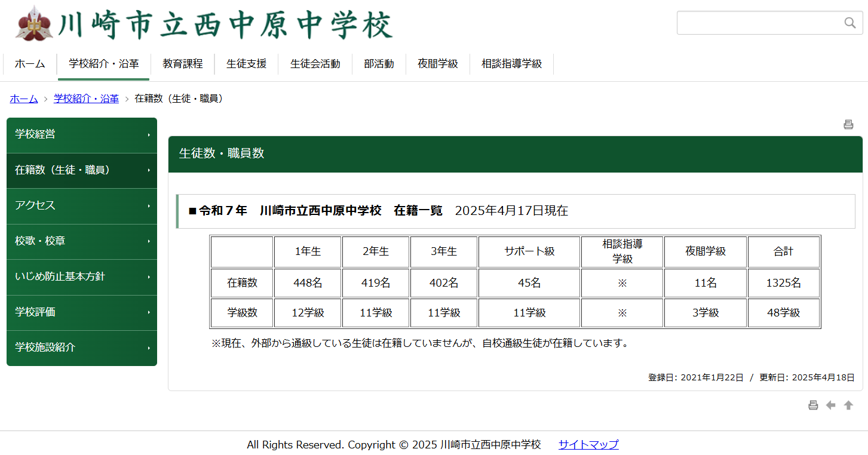
Task: Open the 教育課程 navigation tab
Action: [x=182, y=64]
